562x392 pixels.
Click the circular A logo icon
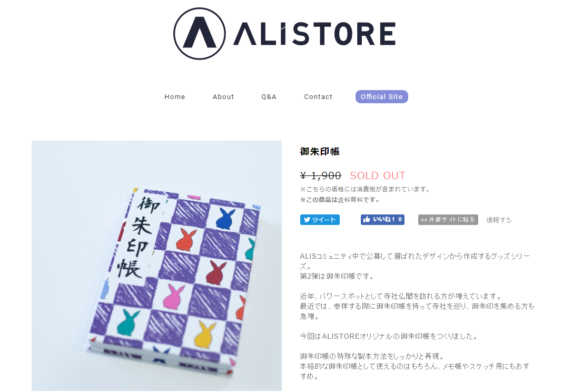click(x=199, y=34)
